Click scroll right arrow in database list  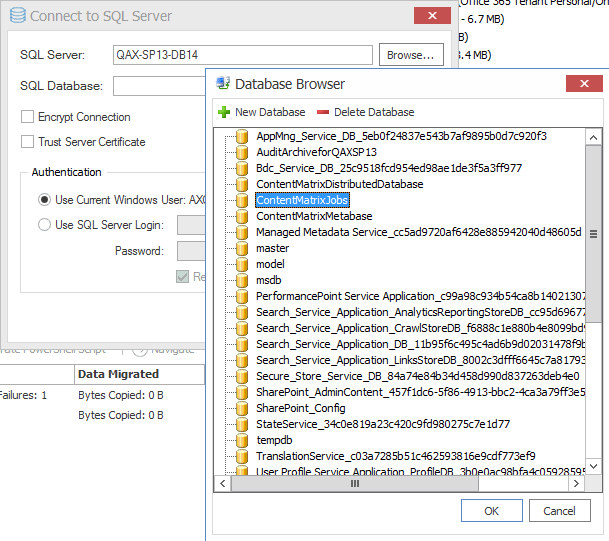click(576, 484)
